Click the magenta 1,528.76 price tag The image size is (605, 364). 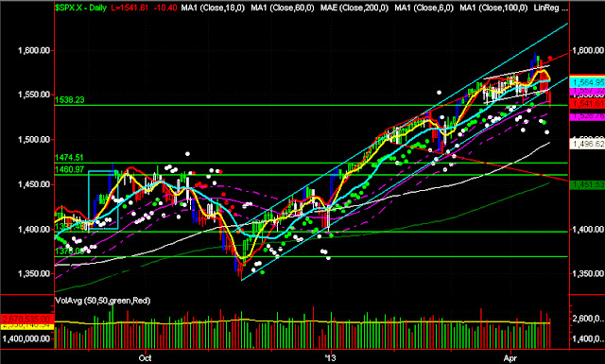click(587, 116)
